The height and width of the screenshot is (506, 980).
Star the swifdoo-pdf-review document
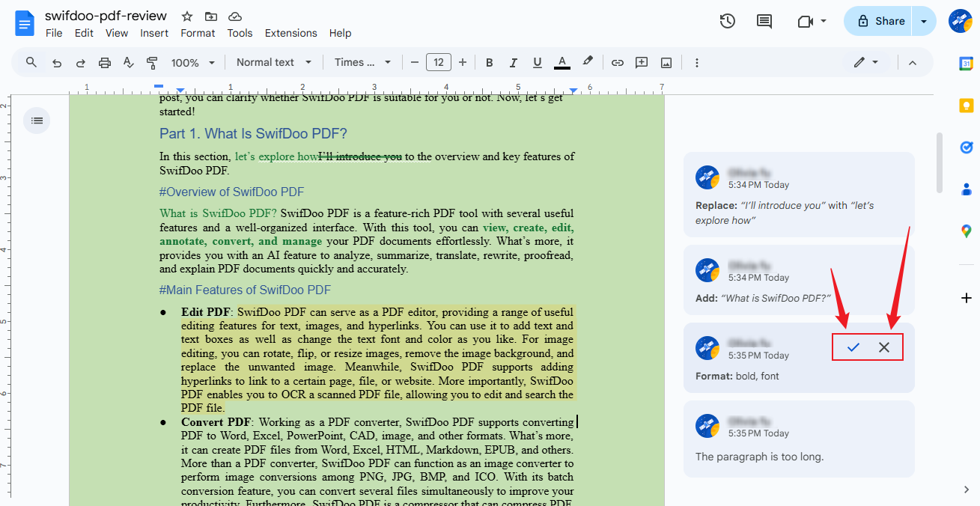(187, 16)
